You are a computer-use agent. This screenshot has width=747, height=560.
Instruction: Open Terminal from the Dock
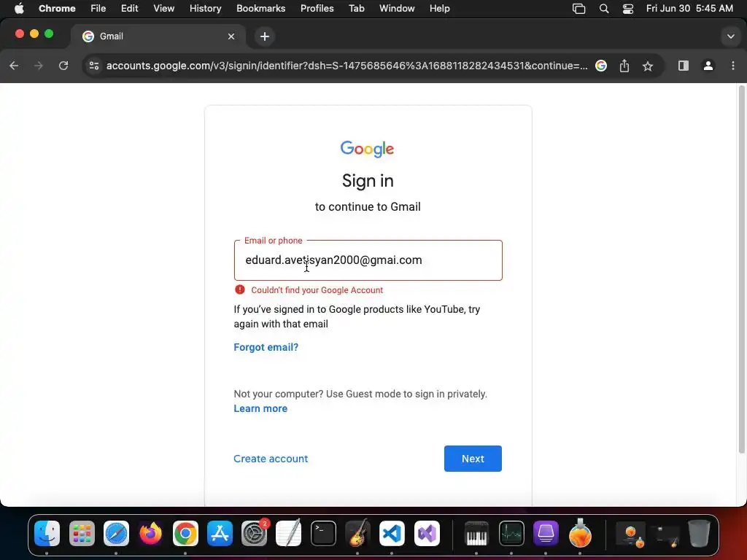click(323, 533)
